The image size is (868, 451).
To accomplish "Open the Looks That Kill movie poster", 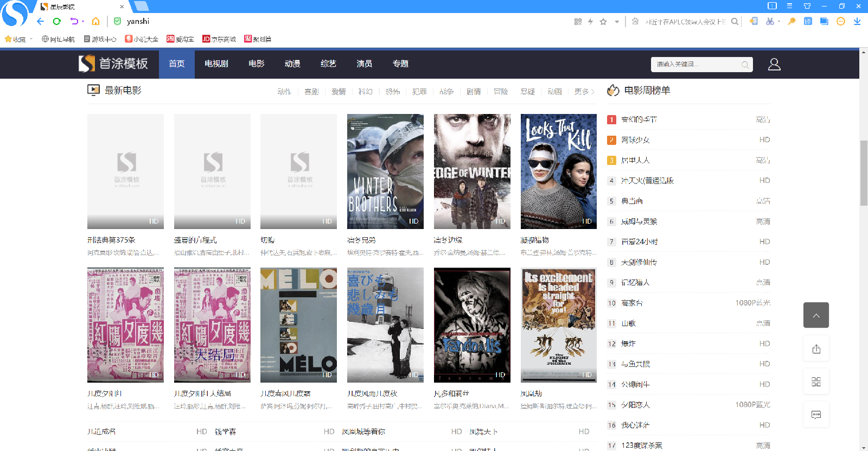I will click(x=558, y=171).
